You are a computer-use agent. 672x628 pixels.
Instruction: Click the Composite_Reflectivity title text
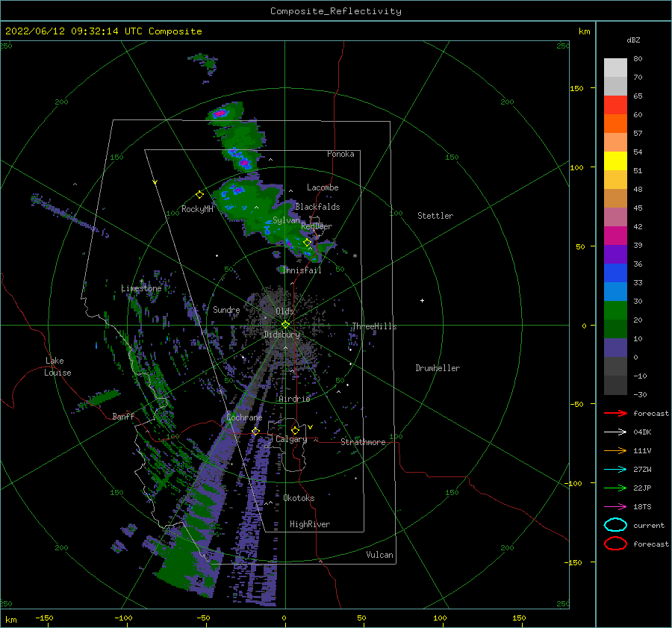click(x=335, y=11)
